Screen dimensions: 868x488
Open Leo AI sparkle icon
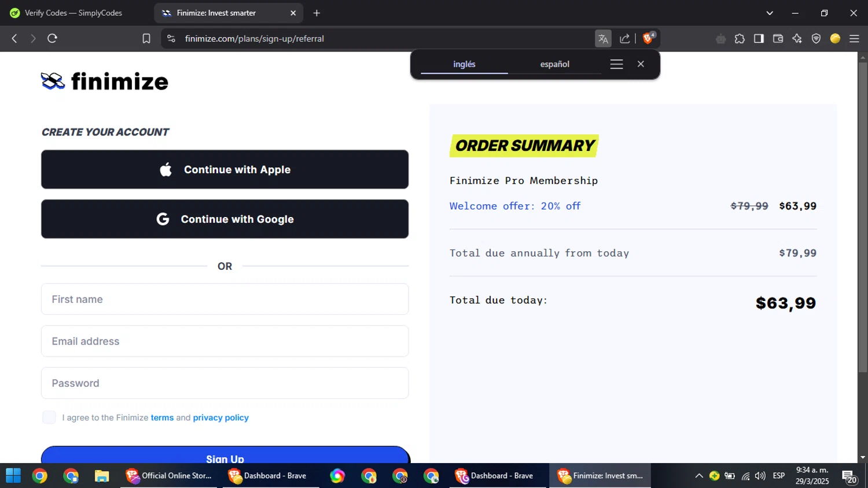coord(797,39)
